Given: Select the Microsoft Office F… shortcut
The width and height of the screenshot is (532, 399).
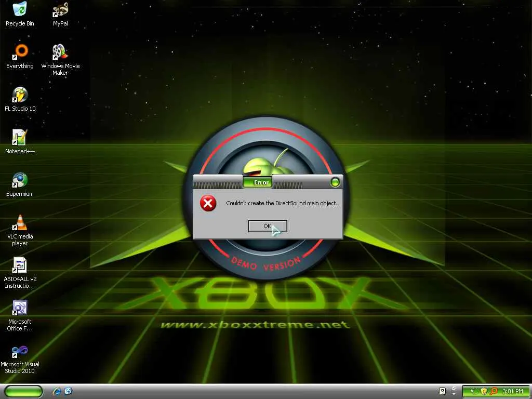Looking at the screenshot, I should pos(20,316).
